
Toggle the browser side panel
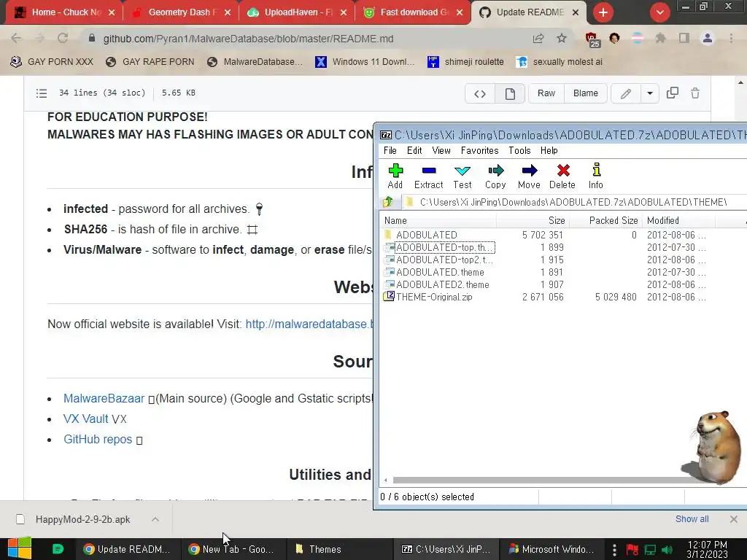click(684, 38)
